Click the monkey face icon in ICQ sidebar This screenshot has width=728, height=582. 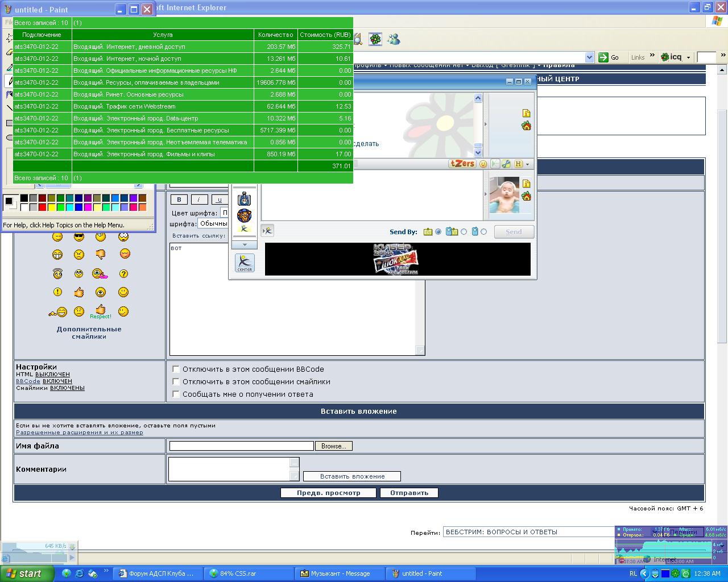[245, 215]
